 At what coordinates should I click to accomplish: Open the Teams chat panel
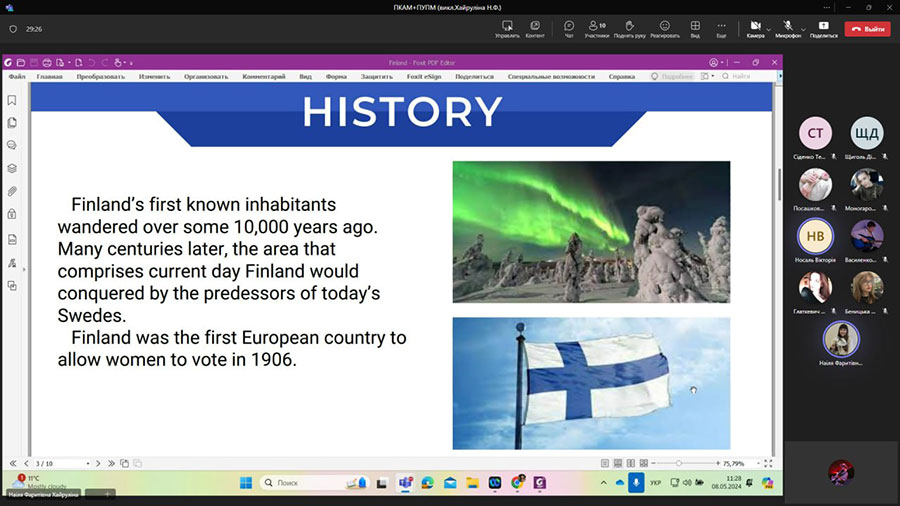tap(568, 27)
